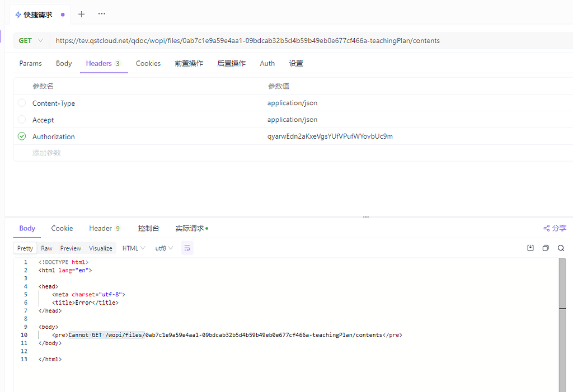Open the 控制台 console tab
The height and width of the screenshot is (392, 573).
coord(148,228)
